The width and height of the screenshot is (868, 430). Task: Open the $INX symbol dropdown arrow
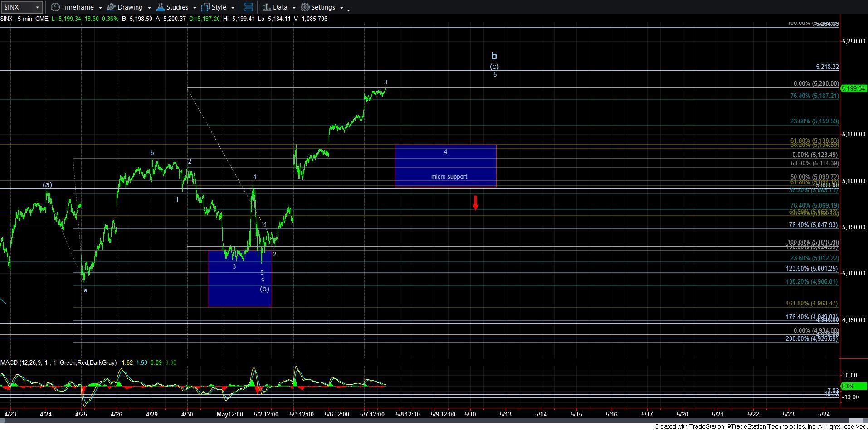tap(37, 7)
